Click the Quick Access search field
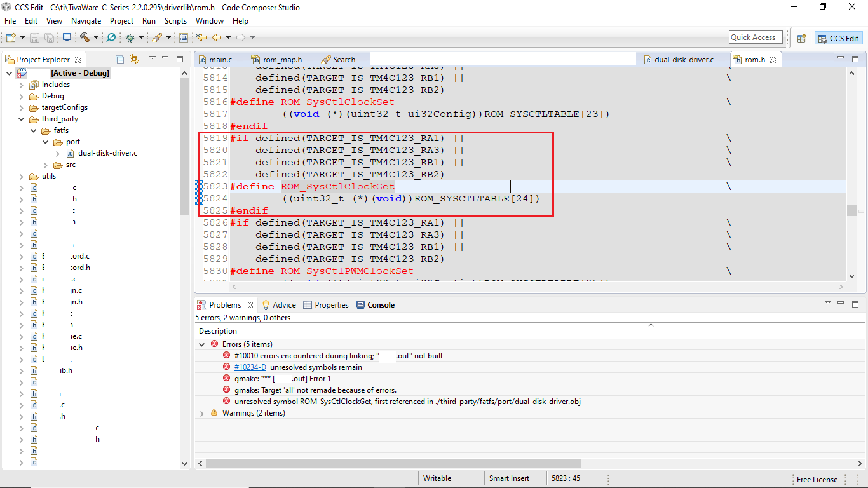868x488 pixels. click(756, 37)
